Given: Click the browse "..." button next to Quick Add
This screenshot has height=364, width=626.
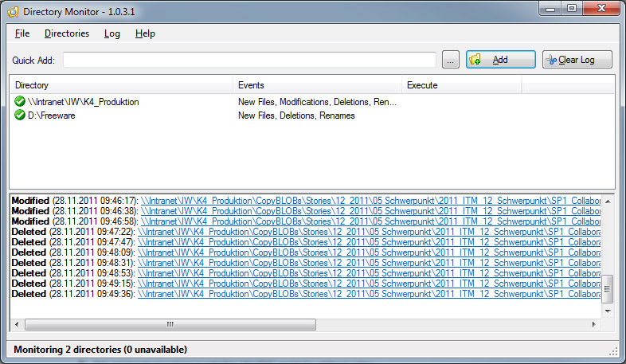Looking at the screenshot, I should 450,60.
